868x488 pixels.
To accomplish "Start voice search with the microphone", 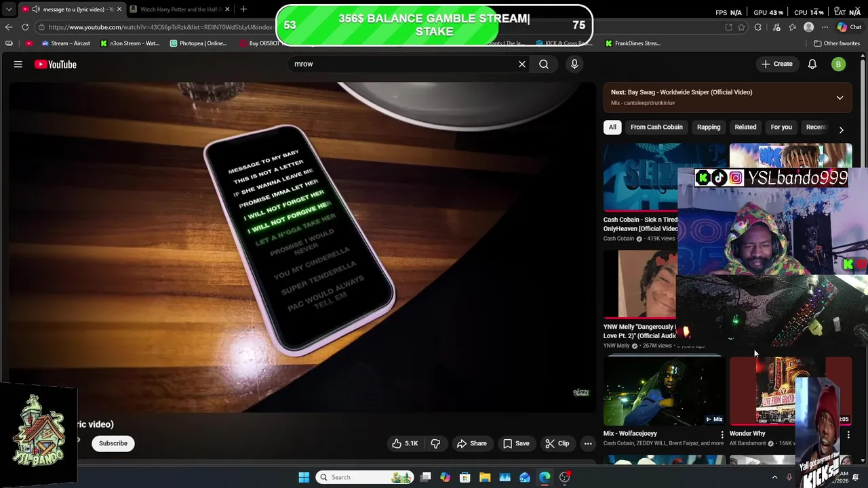I will point(574,64).
